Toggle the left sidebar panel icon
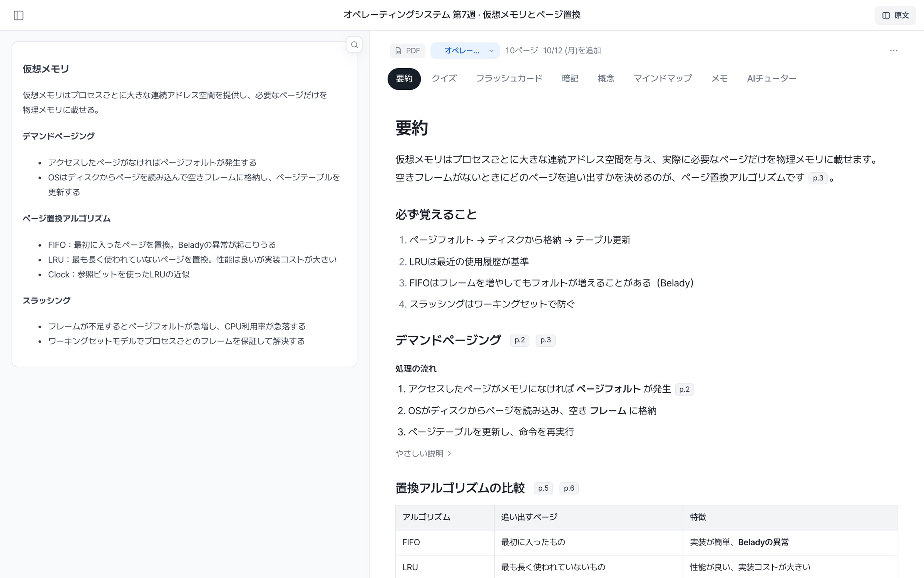The image size is (924, 578). (18, 15)
